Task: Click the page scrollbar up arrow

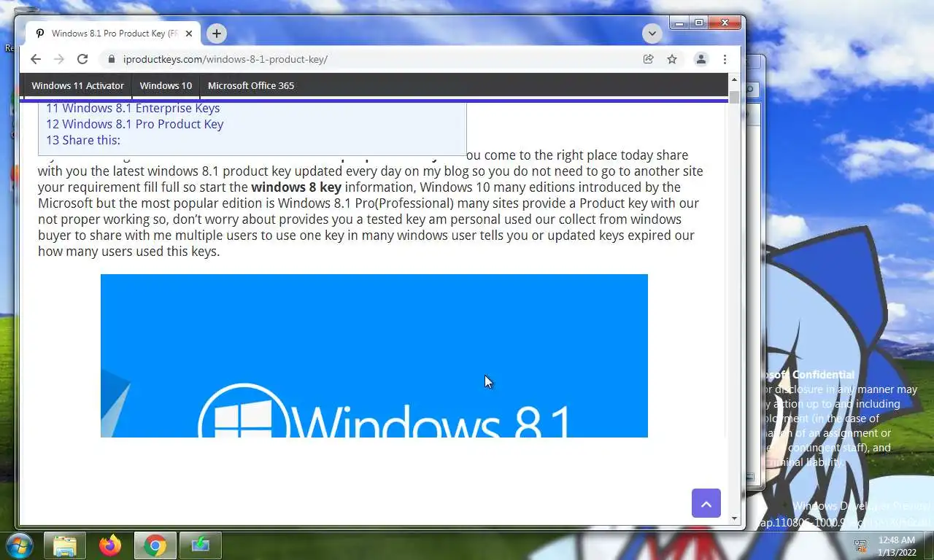Action: (x=734, y=79)
